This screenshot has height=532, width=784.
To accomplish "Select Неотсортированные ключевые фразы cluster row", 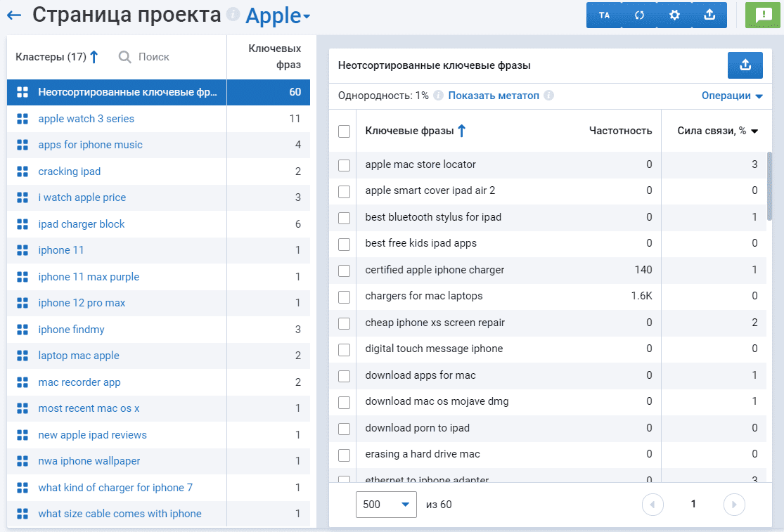I will tap(158, 92).
